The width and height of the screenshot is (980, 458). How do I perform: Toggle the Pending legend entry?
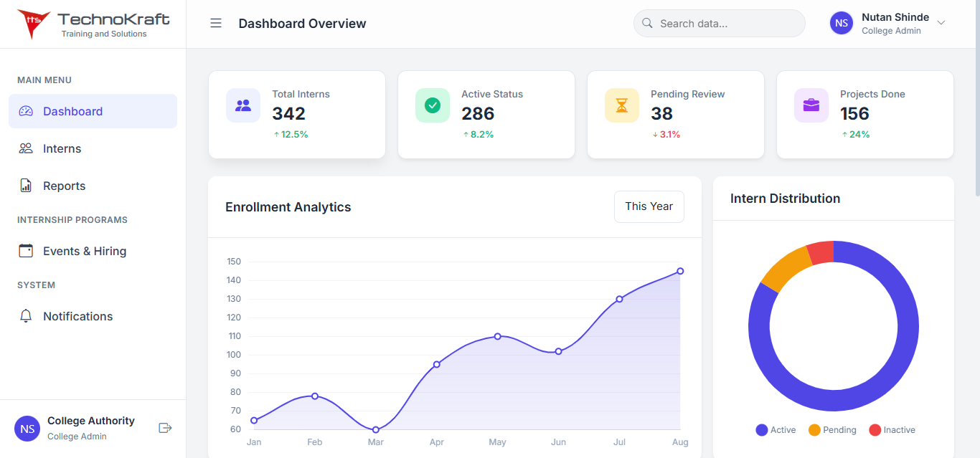832,429
